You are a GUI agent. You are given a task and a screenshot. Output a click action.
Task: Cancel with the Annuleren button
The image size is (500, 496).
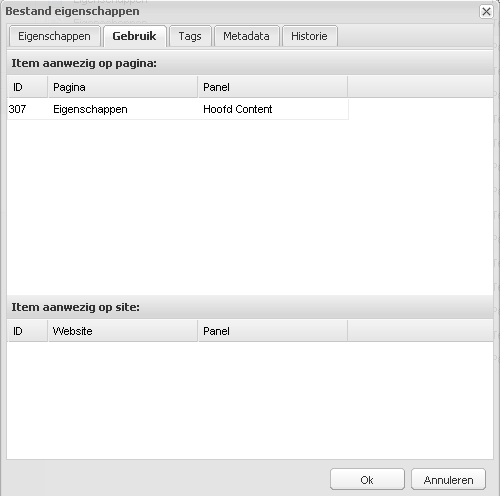448,479
